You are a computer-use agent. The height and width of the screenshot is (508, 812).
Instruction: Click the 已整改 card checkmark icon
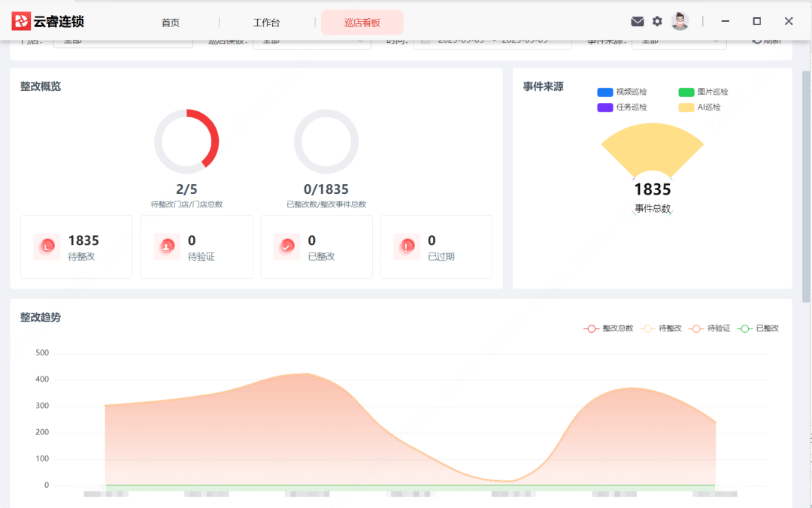point(286,246)
